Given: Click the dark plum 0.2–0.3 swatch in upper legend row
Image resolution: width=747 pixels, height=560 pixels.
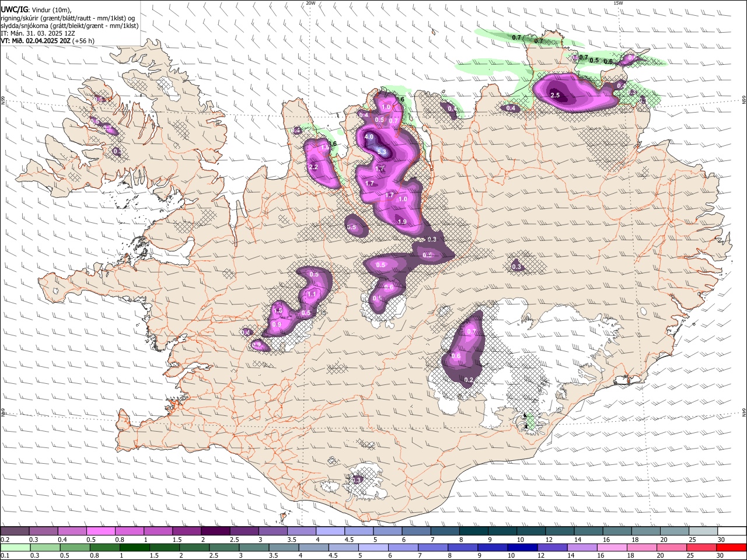Looking at the screenshot, I should tap(15, 531).
